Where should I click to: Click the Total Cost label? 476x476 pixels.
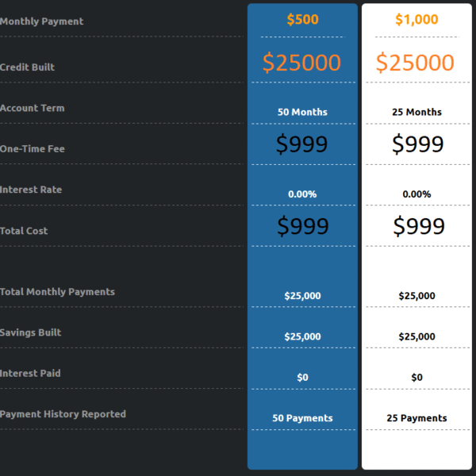click(x=24, y=231)
